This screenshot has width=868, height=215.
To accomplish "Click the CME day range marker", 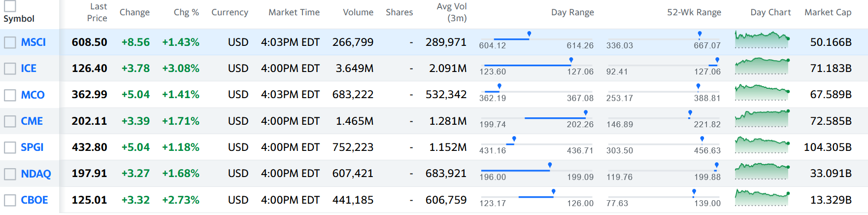I will 585,113.
